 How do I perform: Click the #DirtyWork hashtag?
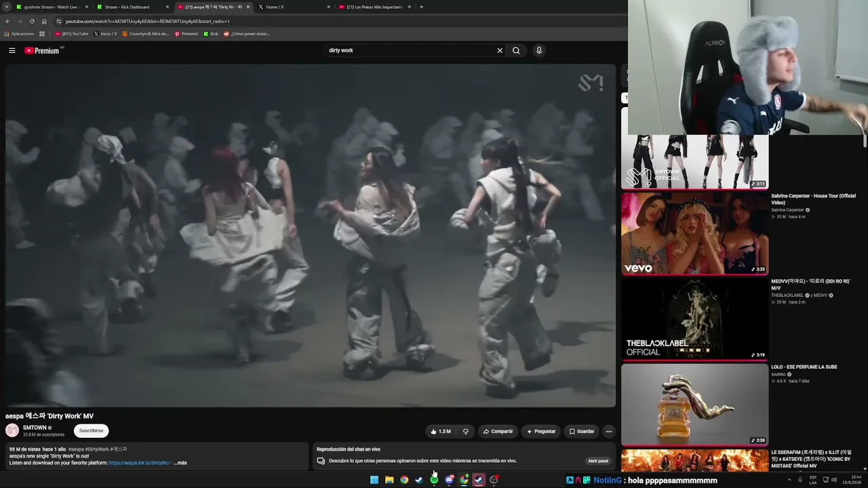coord(98,449)
